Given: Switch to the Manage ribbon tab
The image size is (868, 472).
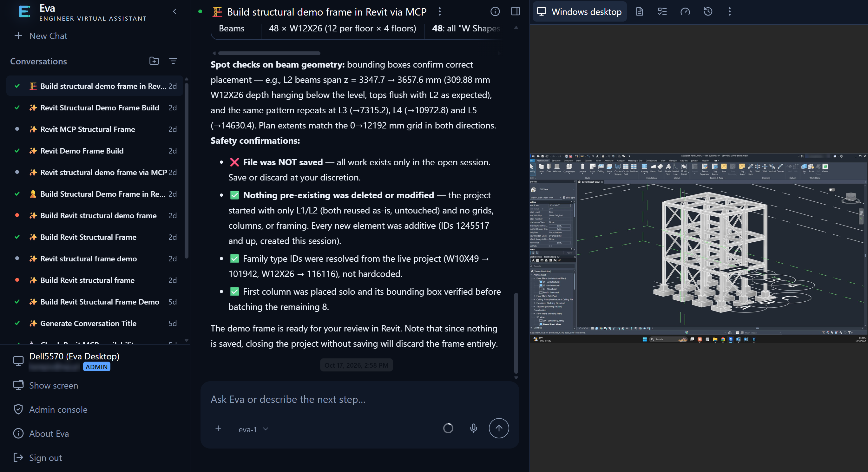Looking at the screenshot, I should tap(673, 161).
